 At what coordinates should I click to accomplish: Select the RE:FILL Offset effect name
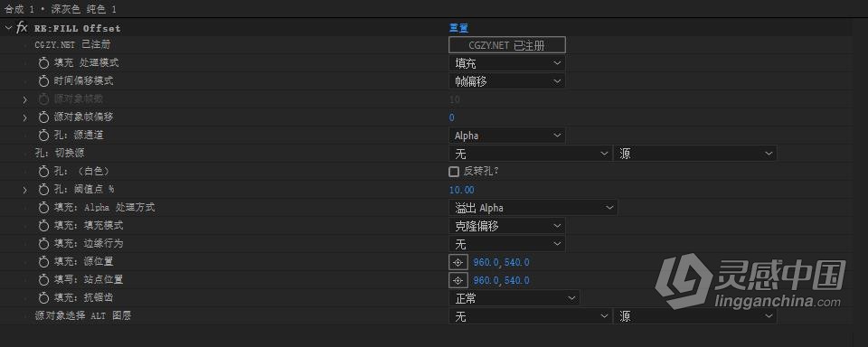pos(77,28)
